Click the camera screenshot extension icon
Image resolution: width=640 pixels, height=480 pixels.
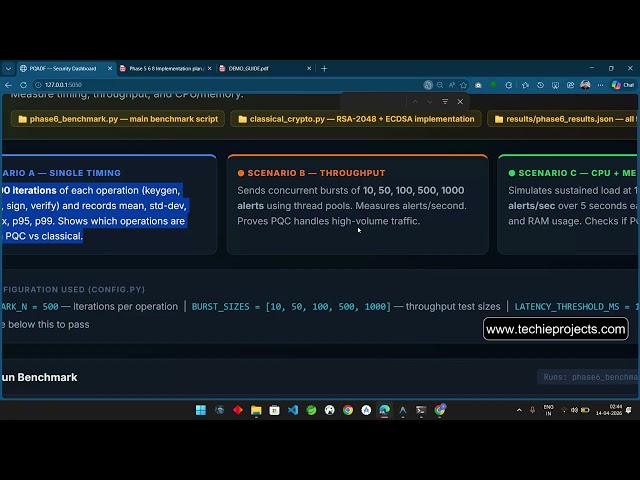point(478,85)
